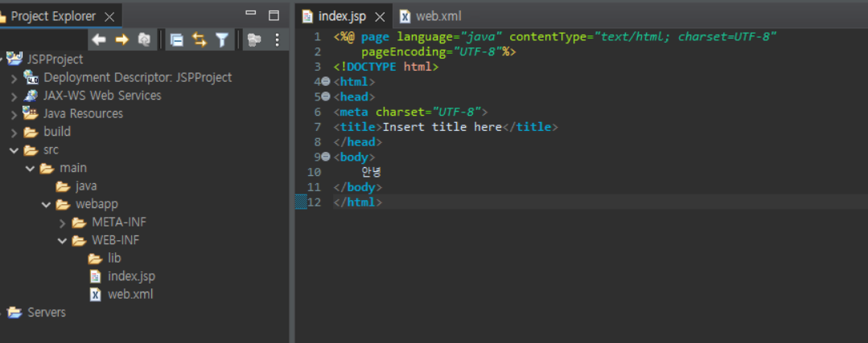Open index.jsp in the project tree
This screenshot has height=343, width=868.
pos(131,276)
